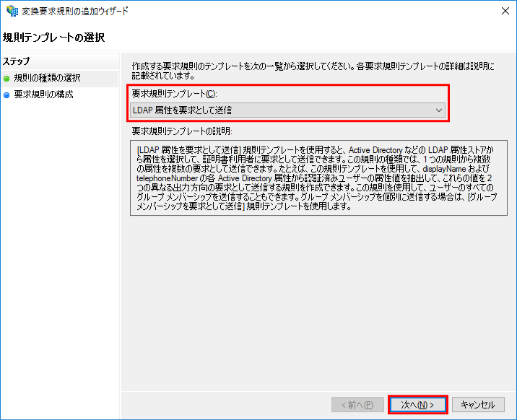Click the 要求規則テンプレートの説明: label
Viewport: 517px width, 420px height.
(x=181, y=131)
